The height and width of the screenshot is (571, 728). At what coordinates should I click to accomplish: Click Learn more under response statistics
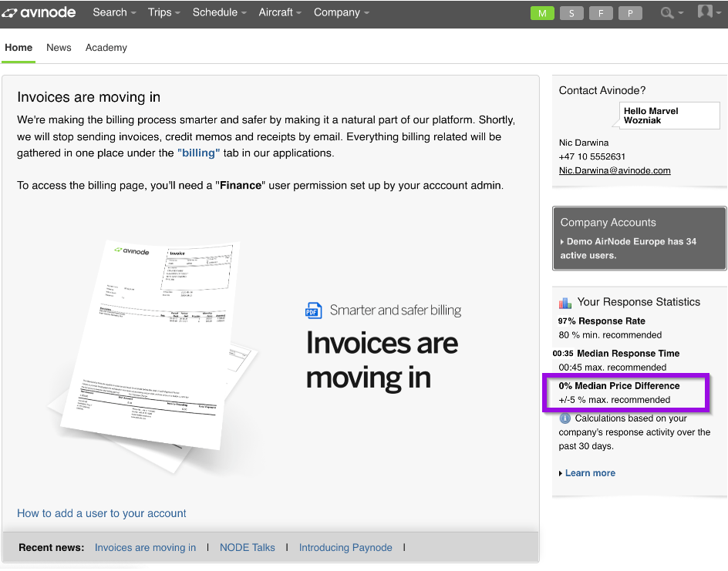(590, 473)
